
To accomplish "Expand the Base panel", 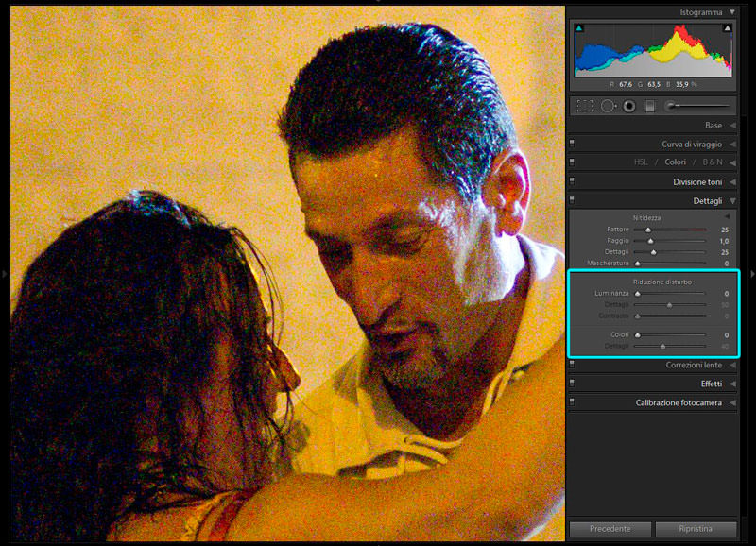I will point(732,125).
